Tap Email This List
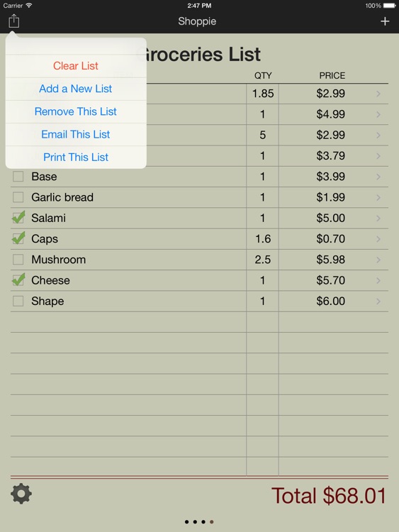The height and width of the screenshot is (532, 399). (x=76, y=134)
